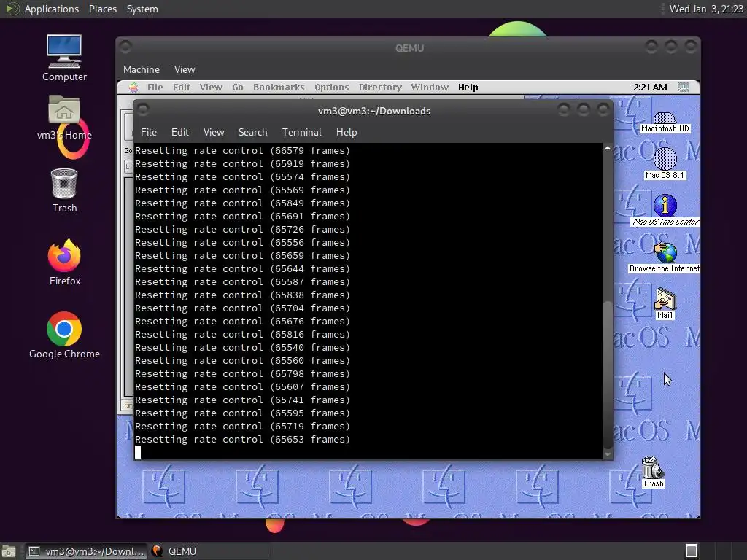Click the terminal window menu button left of title
Image resolution: width=747 pixels, height=560 pixels.
pyautogui.click(x=143, y=109)
